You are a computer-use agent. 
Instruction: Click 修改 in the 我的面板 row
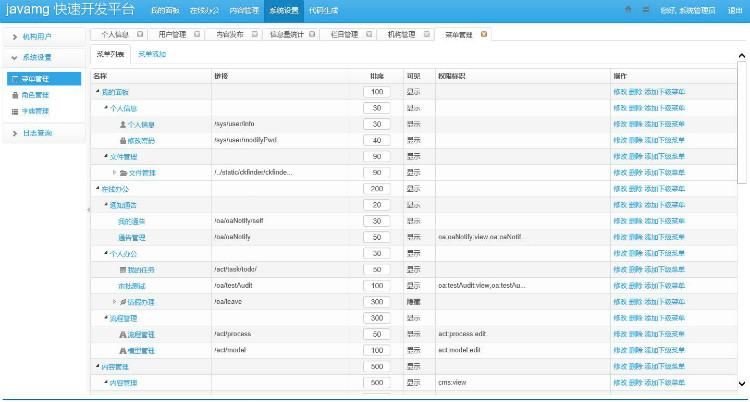620,92
